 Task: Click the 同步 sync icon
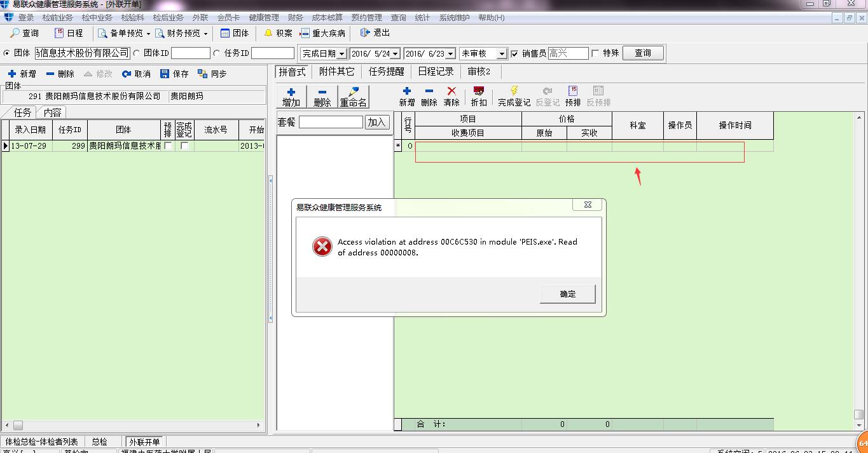(x=203, y=74)
